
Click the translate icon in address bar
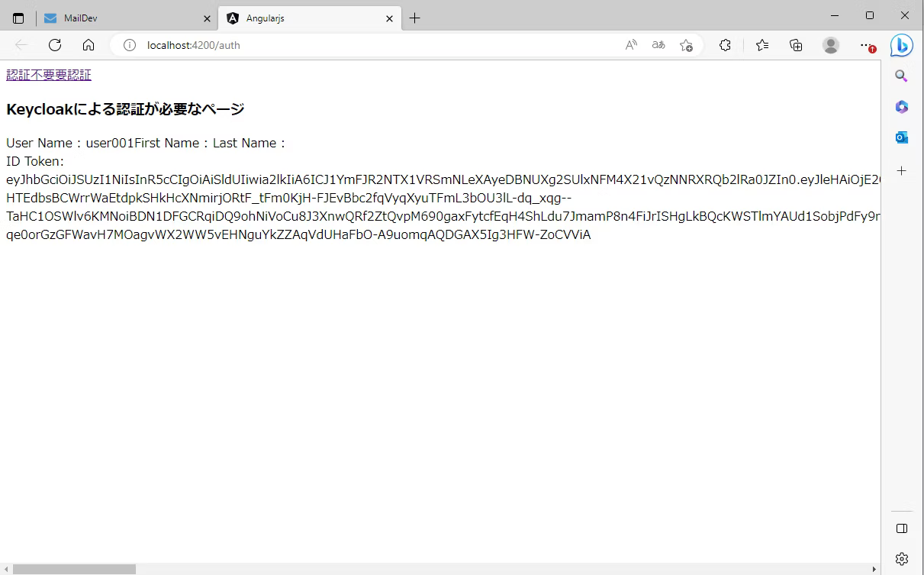point(658,45)
